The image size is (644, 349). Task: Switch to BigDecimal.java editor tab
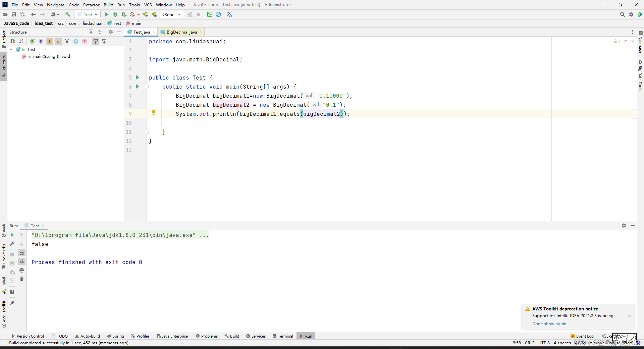point(181,32)
